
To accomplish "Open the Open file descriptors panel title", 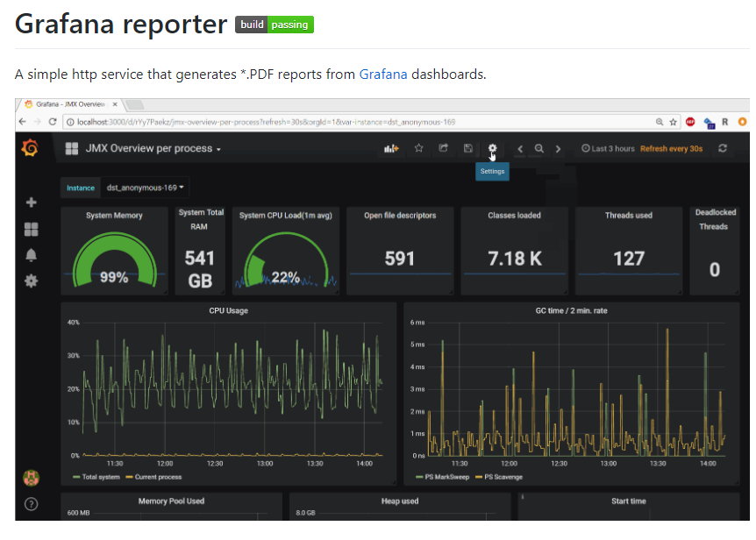I will [x=400, y=216].
